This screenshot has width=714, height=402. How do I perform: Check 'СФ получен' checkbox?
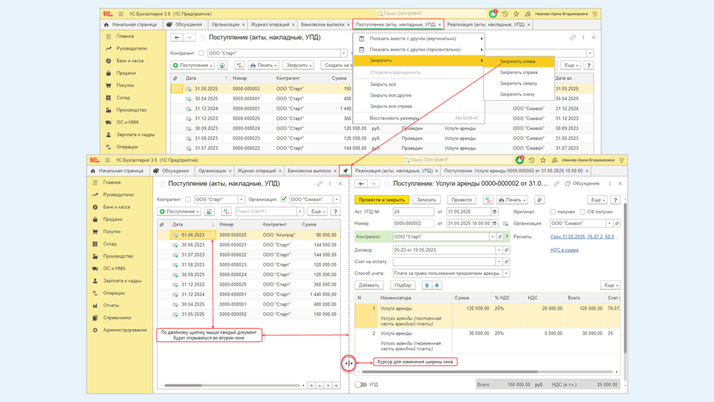click(x=582, y=212)
